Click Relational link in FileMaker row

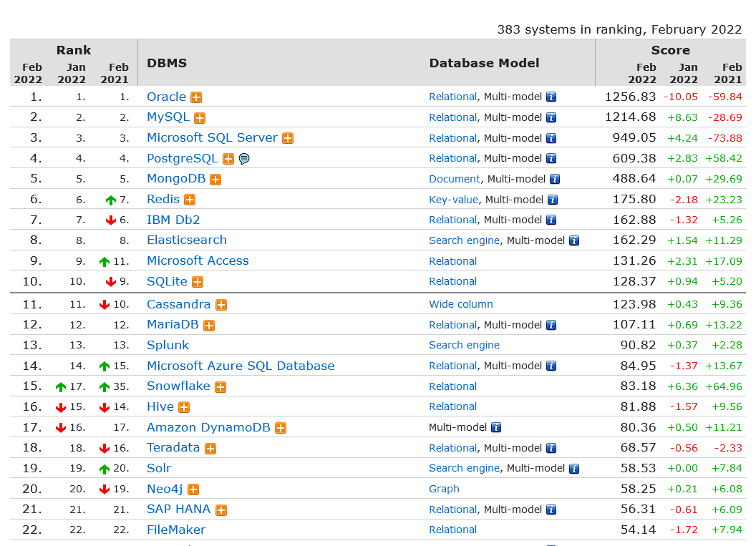click(x=452, y=530)
